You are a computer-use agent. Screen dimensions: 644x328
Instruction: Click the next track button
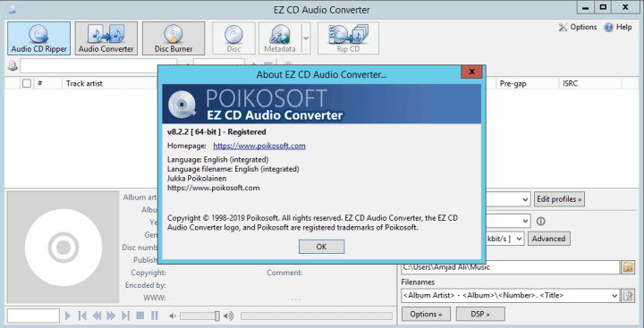126,315
